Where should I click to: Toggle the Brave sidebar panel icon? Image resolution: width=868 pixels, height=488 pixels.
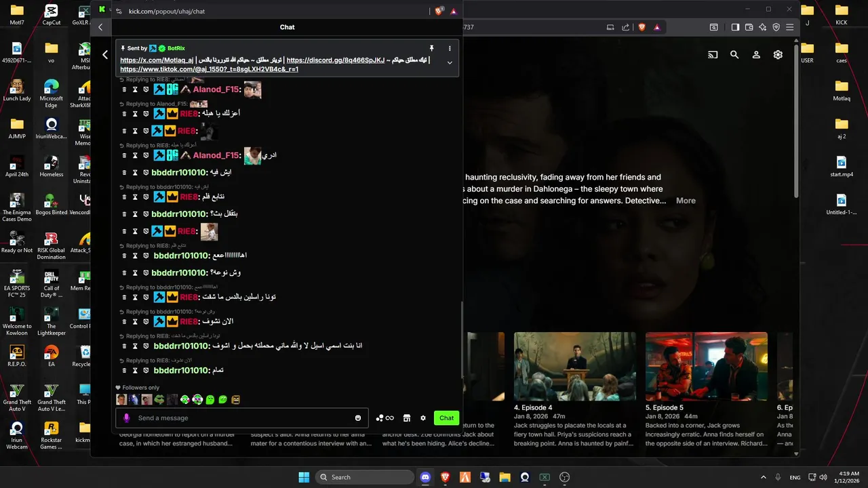(735, 27)
